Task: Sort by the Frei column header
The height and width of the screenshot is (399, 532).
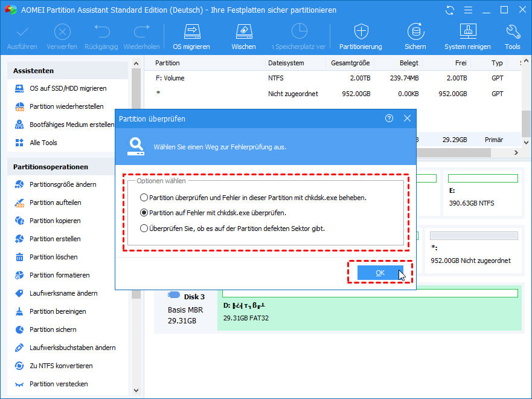Action: tap(461, 63)
